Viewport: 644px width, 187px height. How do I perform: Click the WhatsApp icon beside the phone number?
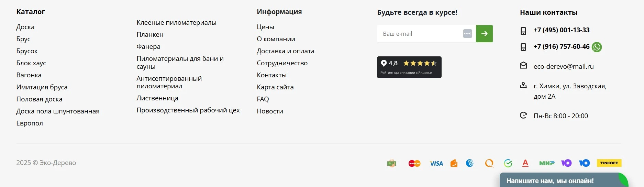tap(597, 47)
